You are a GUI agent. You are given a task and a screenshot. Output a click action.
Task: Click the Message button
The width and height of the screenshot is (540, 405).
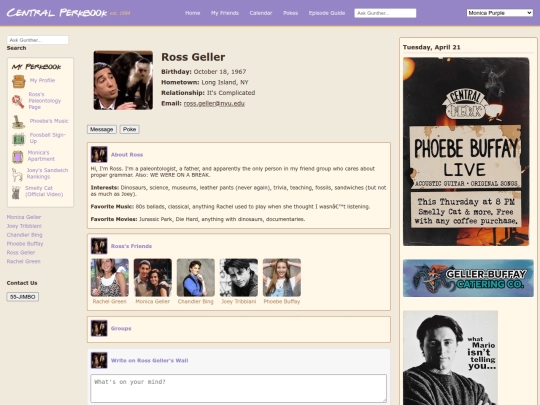[x=102, y=129]
